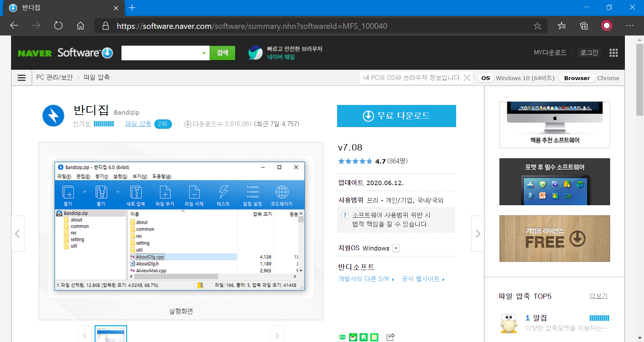Open the hamburger category menu

pos(21,78)
